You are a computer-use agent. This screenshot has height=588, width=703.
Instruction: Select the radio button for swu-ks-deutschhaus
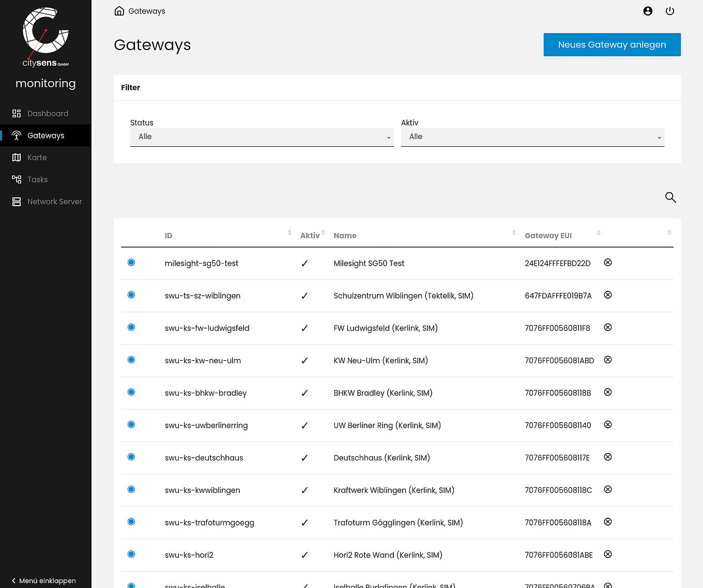(131, 457)
